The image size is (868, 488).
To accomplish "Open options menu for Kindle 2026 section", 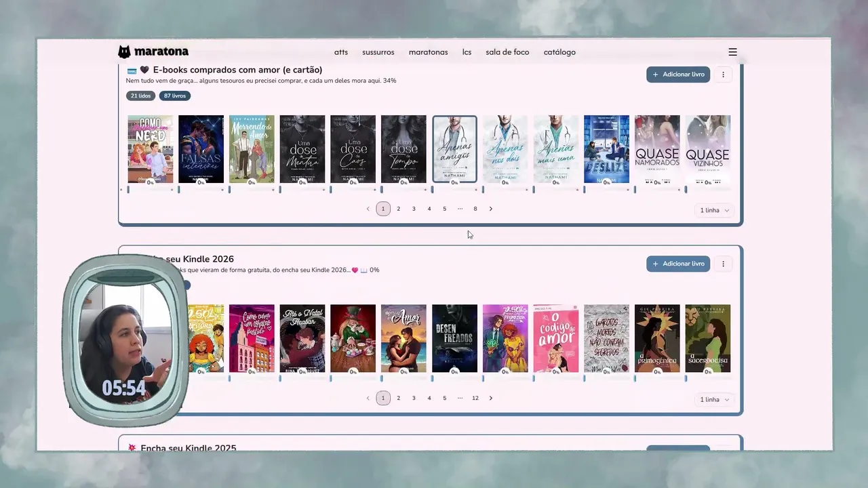I will click(x=723, y=264).
